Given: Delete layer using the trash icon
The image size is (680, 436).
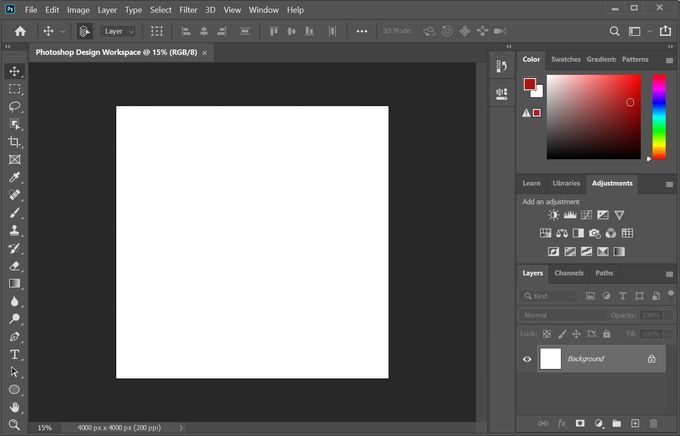Looking at the screenshot, I should [652, 423].
